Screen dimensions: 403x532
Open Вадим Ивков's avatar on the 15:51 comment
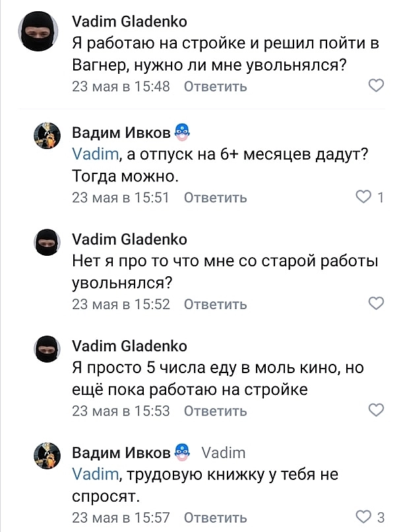[x=47, y=136]
